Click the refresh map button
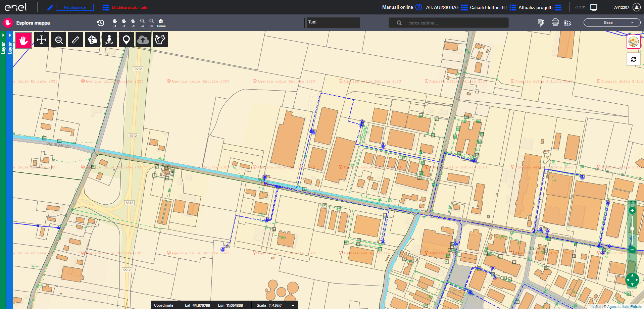644x309 pixels. pyautogui.click(x=634, y=59)
